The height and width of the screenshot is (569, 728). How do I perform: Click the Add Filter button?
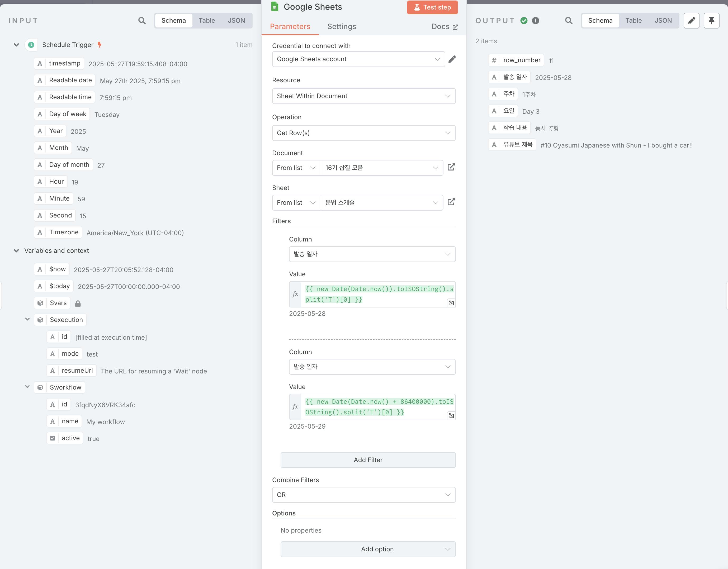point(368,460)
